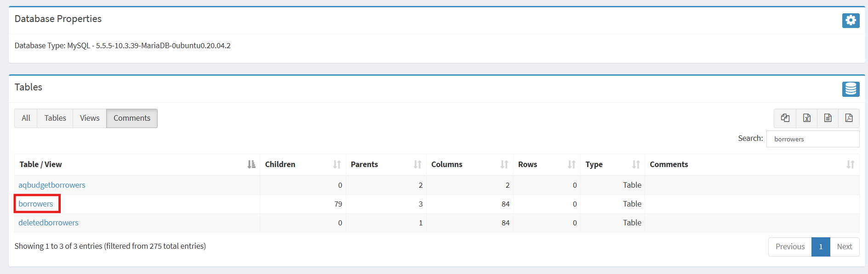Screen dimensions: 868x274
Task: Export table as CSV document
Action: point(828,118)
